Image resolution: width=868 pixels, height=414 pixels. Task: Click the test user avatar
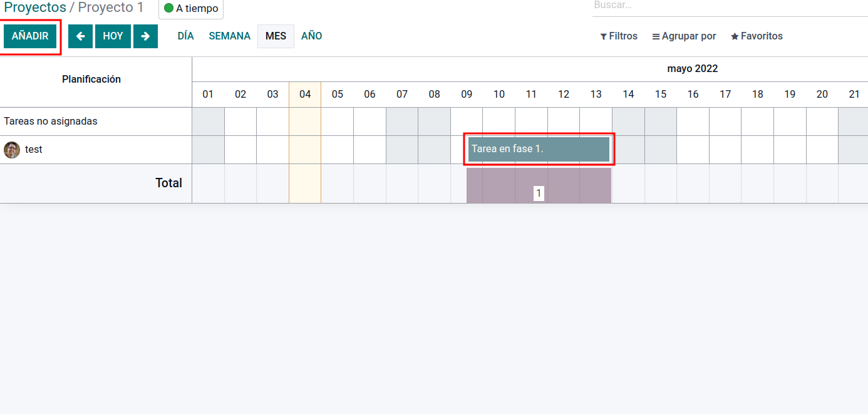point(12,150)
